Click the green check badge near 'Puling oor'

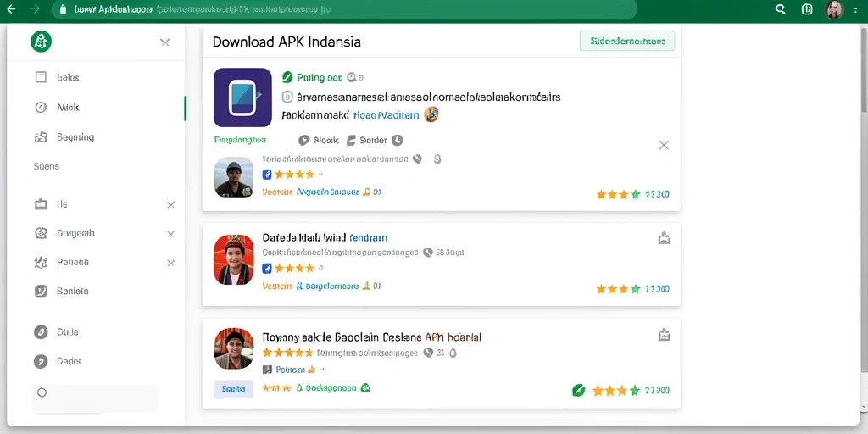[x=287, y=77]
